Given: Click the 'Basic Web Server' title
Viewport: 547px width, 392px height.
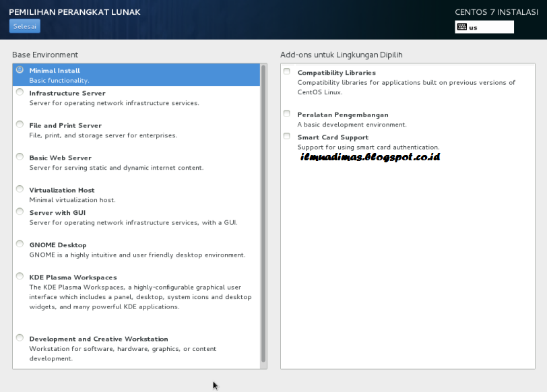Looking at the screenshot, I should tap(61, 158).
